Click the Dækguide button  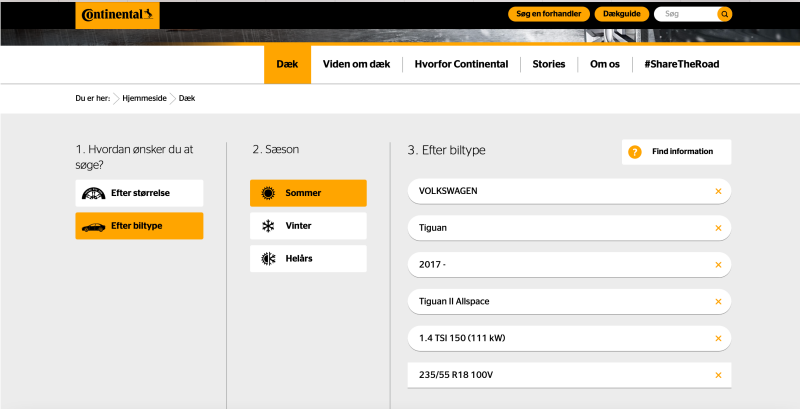click(621, 14)
